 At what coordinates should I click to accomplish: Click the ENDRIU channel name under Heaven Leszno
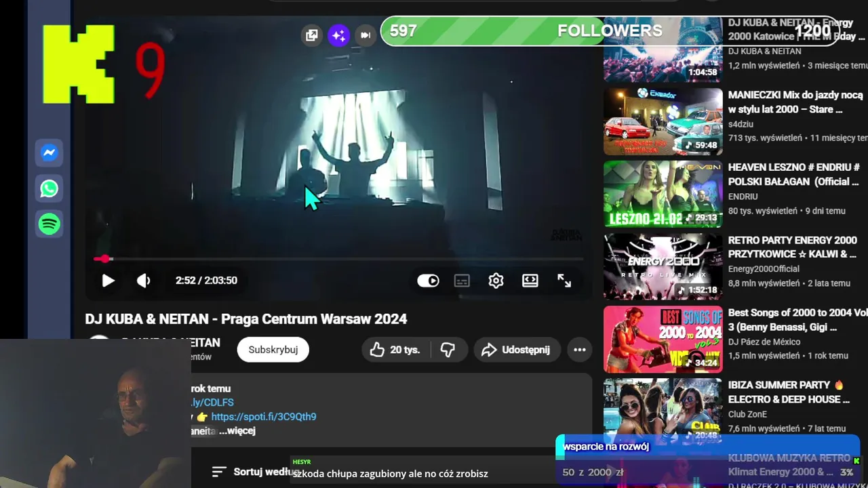743,197
